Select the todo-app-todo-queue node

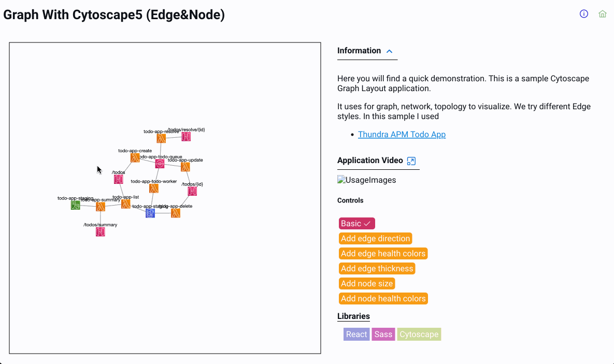pos(160,164)
